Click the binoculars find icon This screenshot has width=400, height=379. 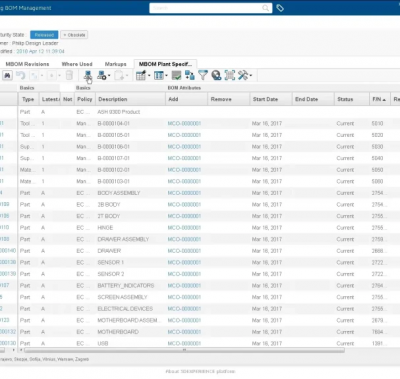tap(7, 76)
